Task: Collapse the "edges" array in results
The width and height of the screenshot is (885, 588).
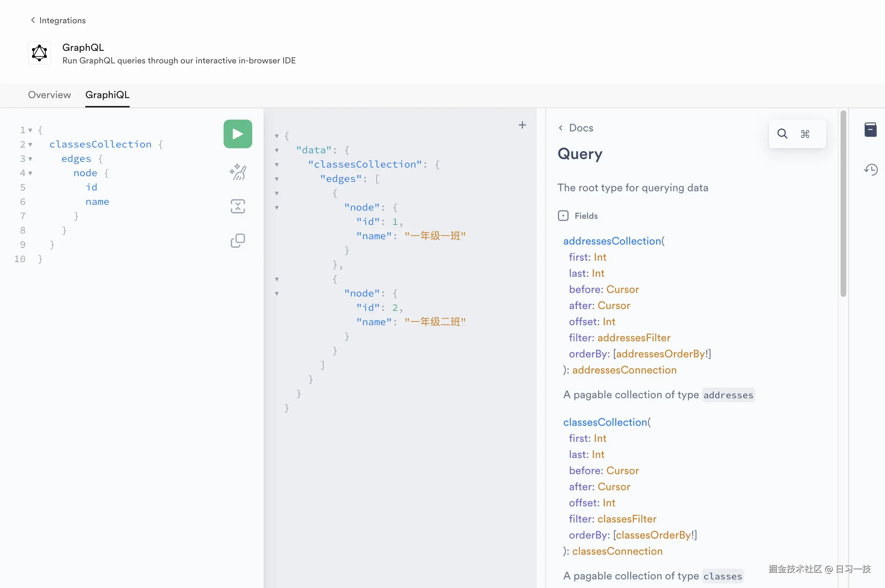Action: pyautogui.click(x=277, y=179)
